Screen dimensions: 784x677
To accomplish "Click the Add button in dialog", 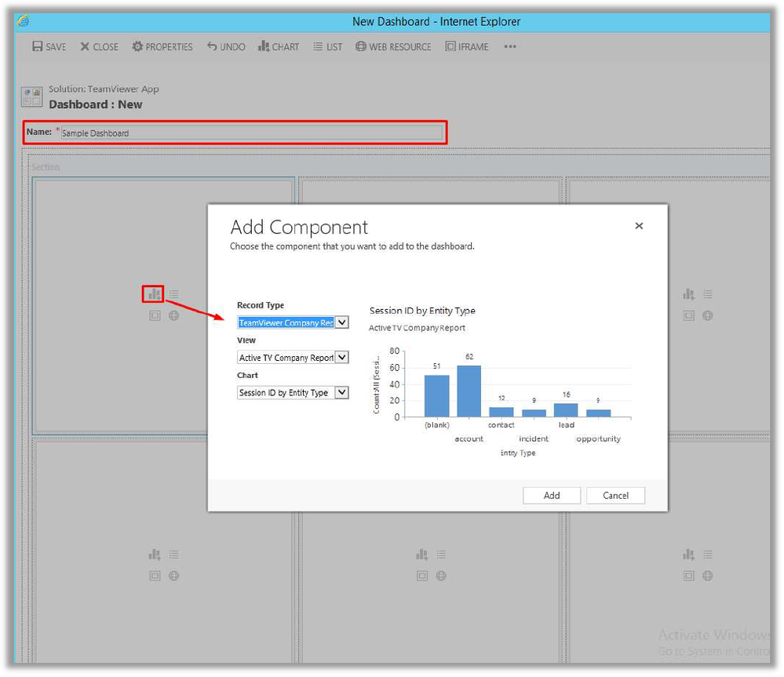I will click(552, 495).
